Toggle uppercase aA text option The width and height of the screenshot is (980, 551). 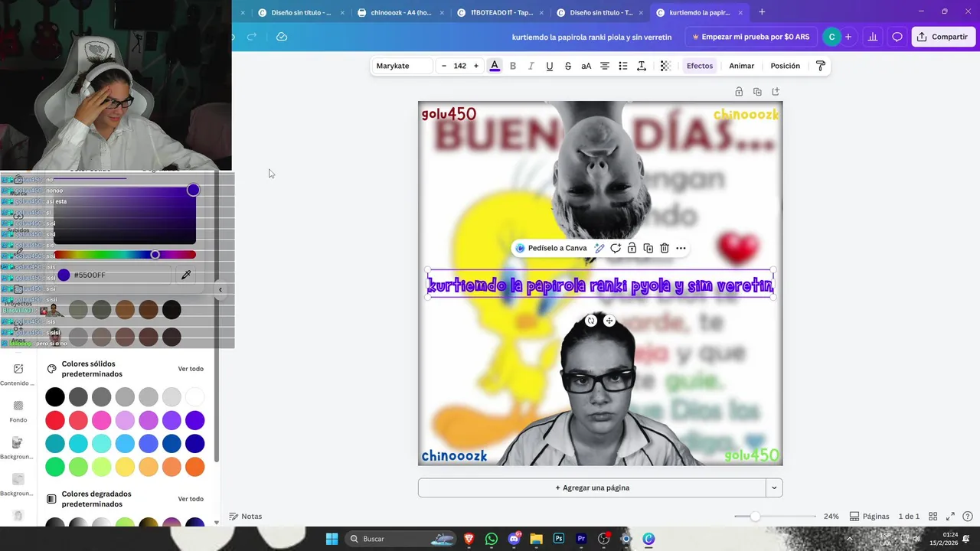(586, 66)
